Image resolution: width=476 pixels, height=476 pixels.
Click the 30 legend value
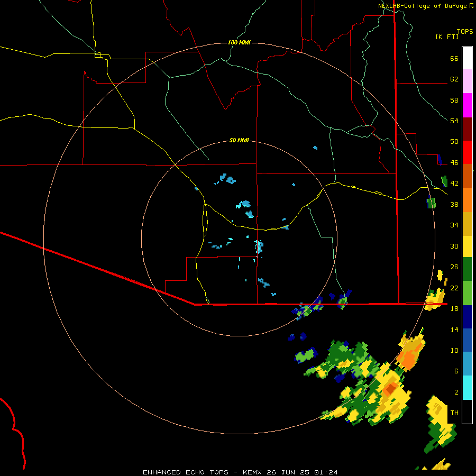[454, 246]
